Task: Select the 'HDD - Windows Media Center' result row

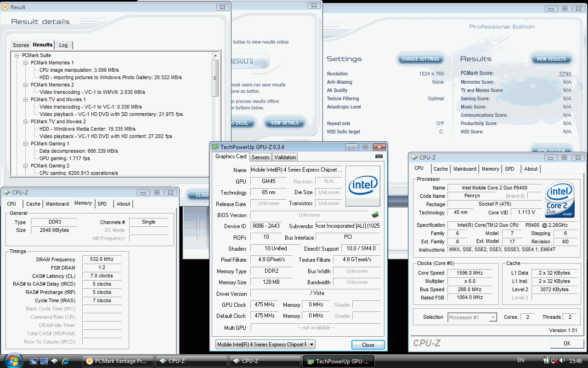Action: click(87, 129)
